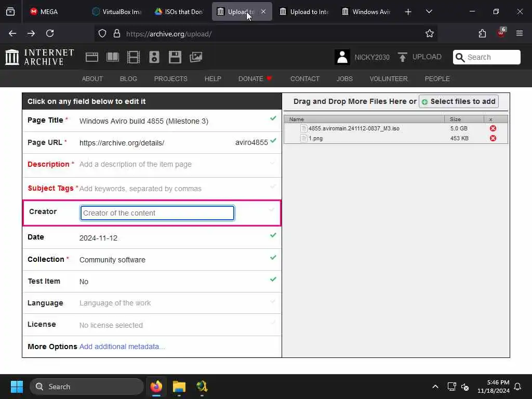Switch to the VirtualBox Images tab
Screen dimensions: 532x399
[x=117, y=11]
